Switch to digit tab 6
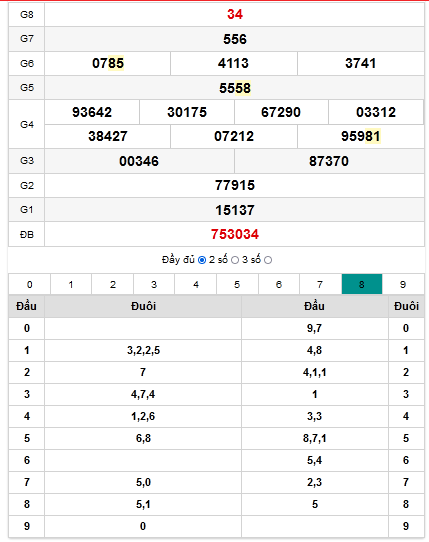 pos(279,284)
